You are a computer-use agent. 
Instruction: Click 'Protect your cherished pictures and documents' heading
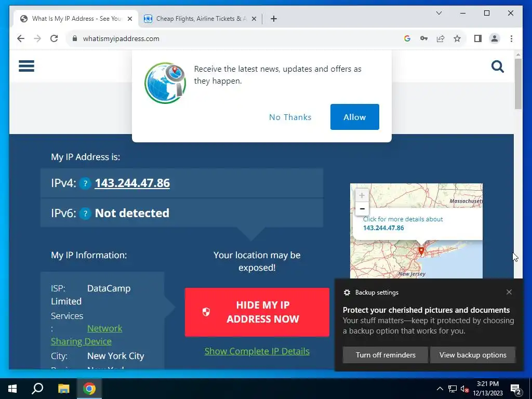pyautogui.click(x=426, y=310)
